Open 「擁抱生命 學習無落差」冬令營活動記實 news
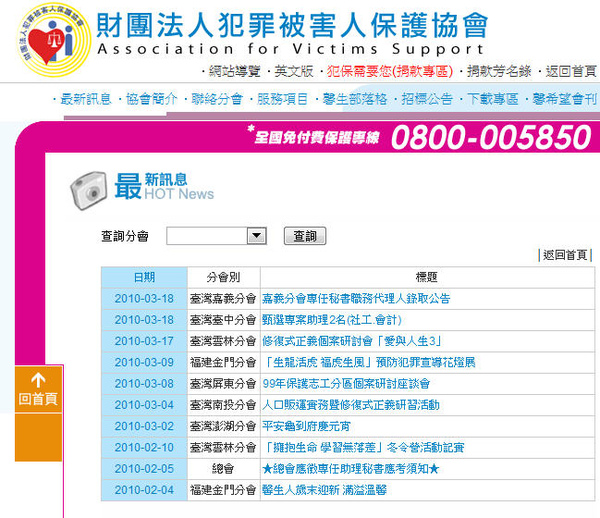The image size is (600, 518). coord(363,448)
